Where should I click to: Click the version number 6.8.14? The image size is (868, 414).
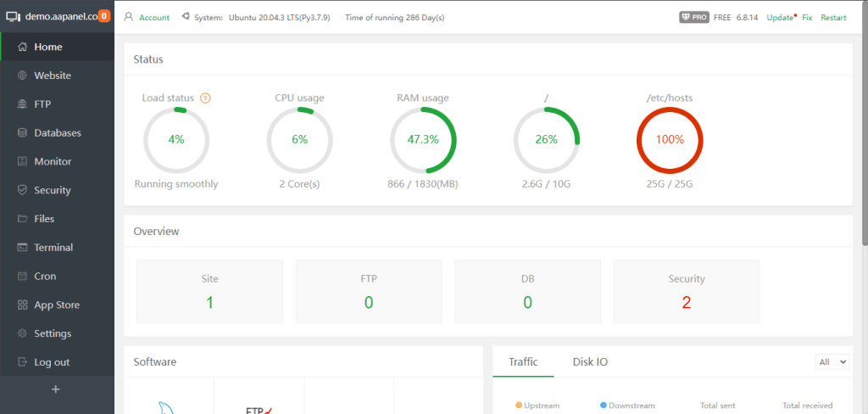748,17
